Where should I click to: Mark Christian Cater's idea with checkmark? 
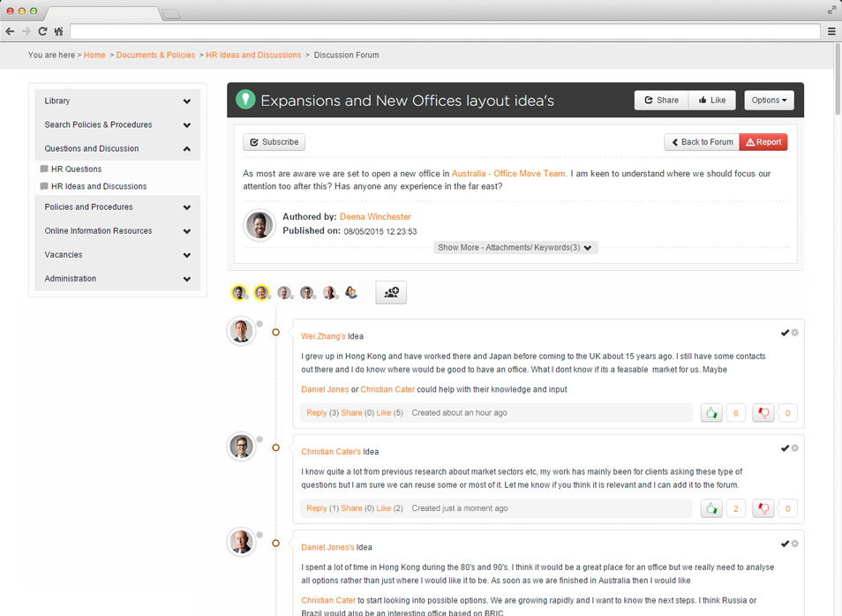pyautogui.click(x=784, y=448)
